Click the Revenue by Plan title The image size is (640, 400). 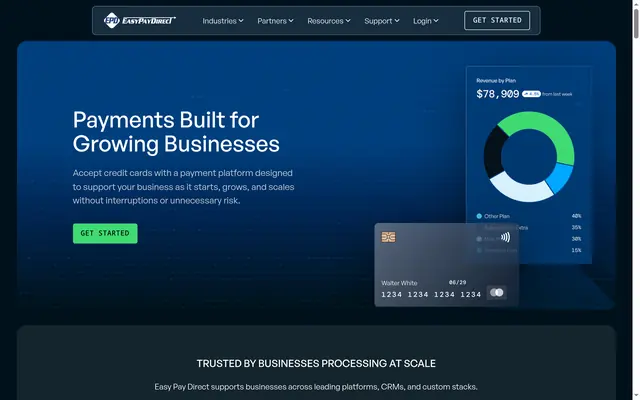[496, 81]
